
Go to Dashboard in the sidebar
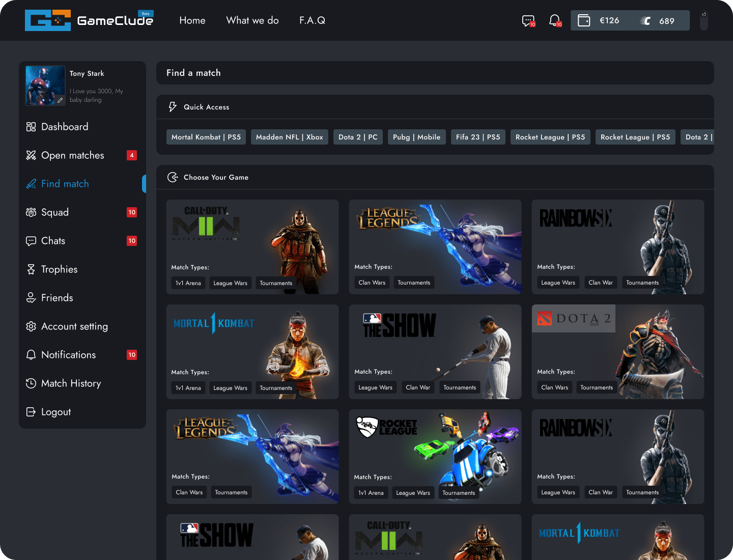(x=65, y=127)
